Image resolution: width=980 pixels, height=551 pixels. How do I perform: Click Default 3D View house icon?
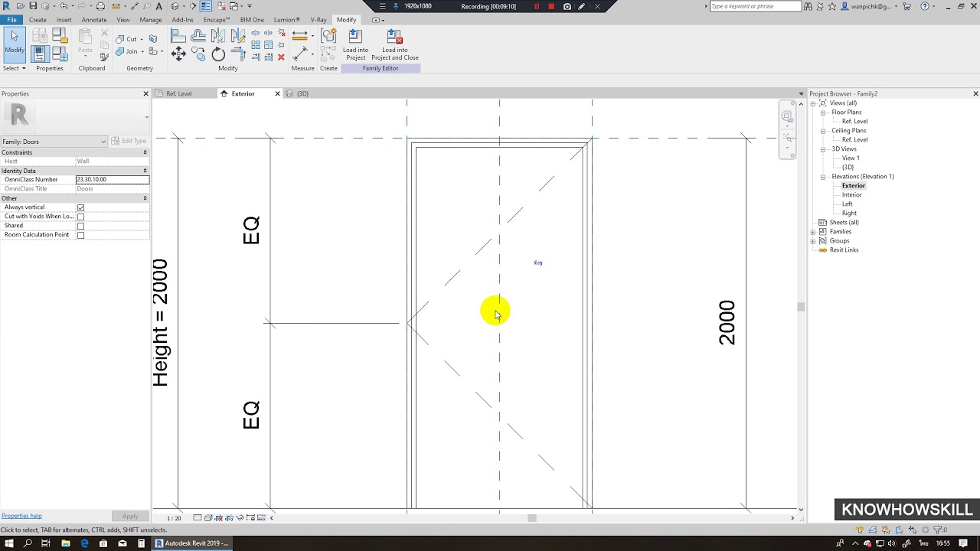click(175, 6)
